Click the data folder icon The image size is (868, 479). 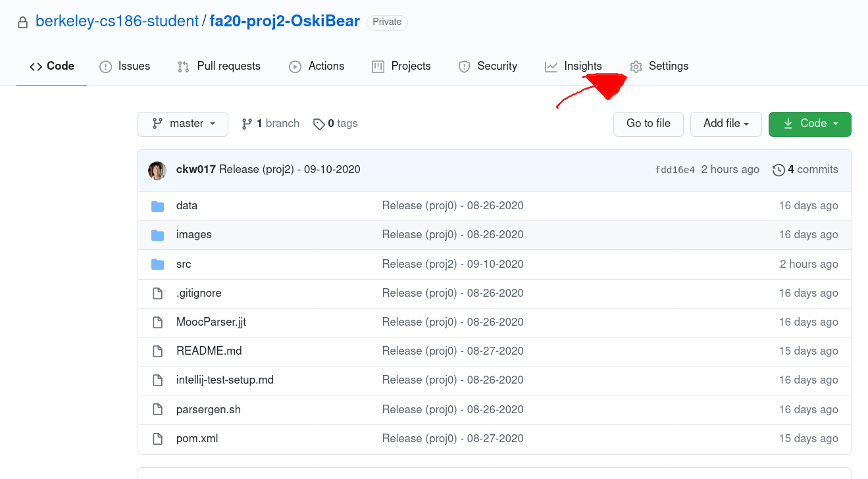pyautogui.click(x=157, y=206)
